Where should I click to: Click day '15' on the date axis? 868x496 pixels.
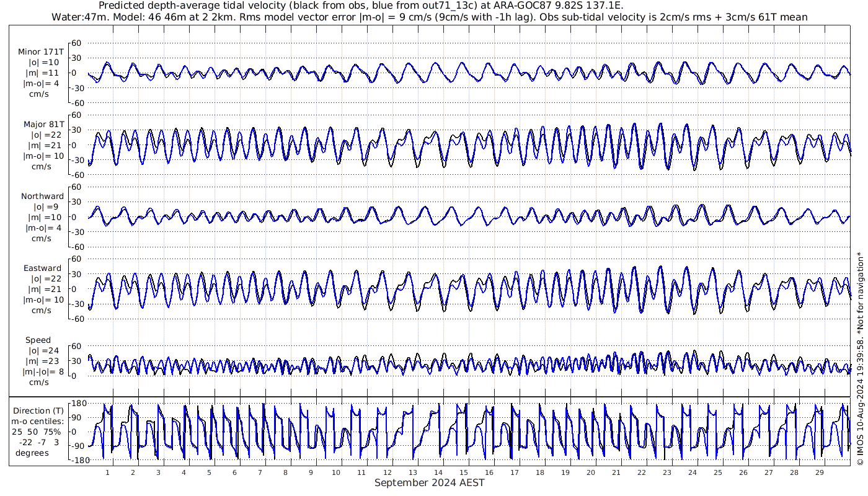[464, 472]
